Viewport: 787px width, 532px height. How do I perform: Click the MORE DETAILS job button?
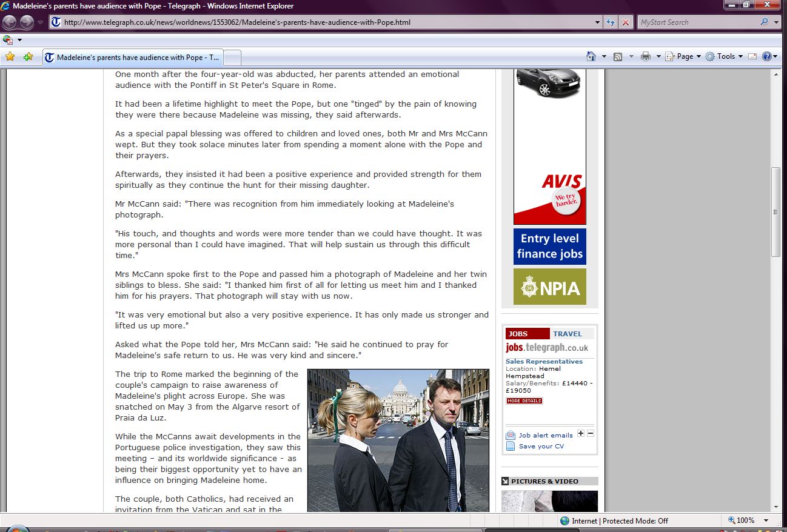[524, 401]
